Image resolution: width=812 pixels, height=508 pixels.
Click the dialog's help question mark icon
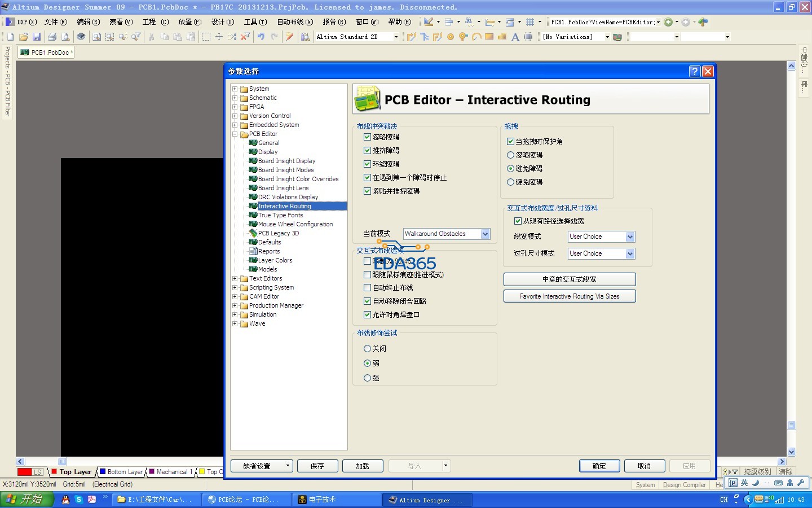695,71
